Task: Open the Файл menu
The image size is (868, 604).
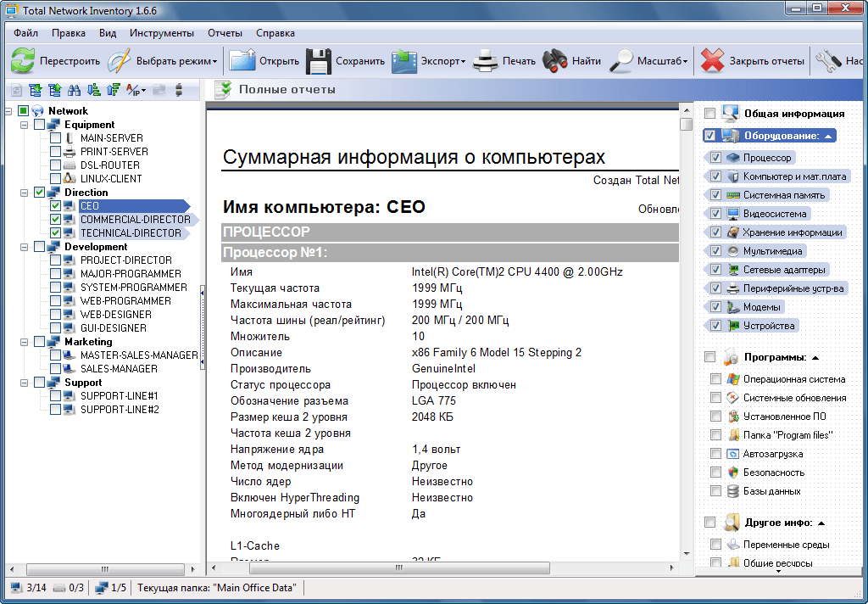Action: 25,33
